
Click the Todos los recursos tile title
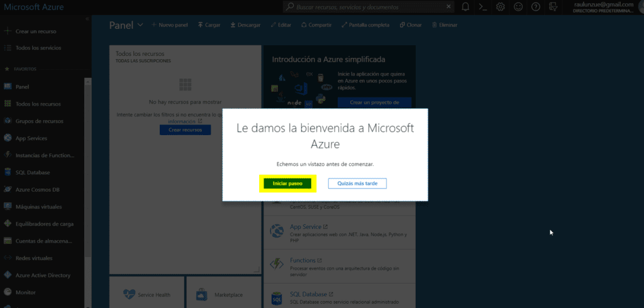coord(140,54)
